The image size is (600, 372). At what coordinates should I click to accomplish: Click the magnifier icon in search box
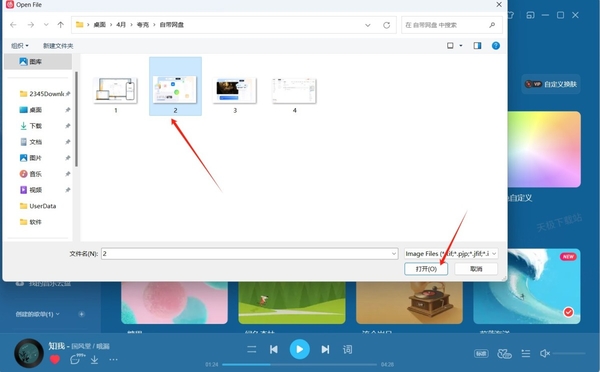(492, 25)
